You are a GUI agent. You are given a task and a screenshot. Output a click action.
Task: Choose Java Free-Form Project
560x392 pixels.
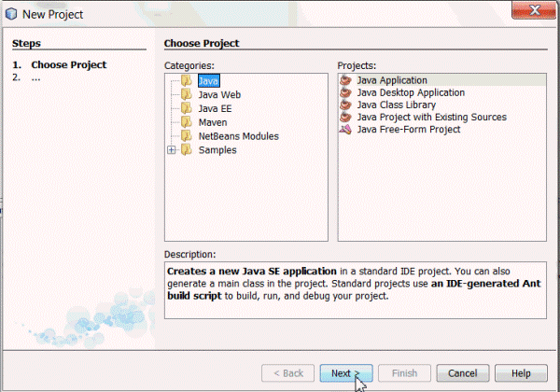coord(409,129)
